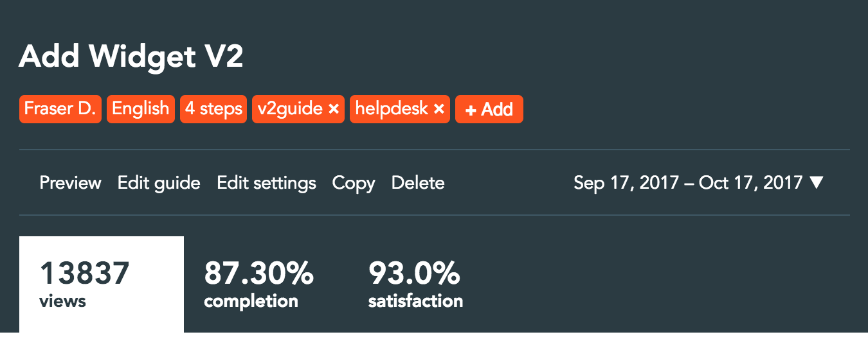This screenshot has height=339, width=868.
Task: Click the Add Widget V2 title
Action: (x=131, y=58)
